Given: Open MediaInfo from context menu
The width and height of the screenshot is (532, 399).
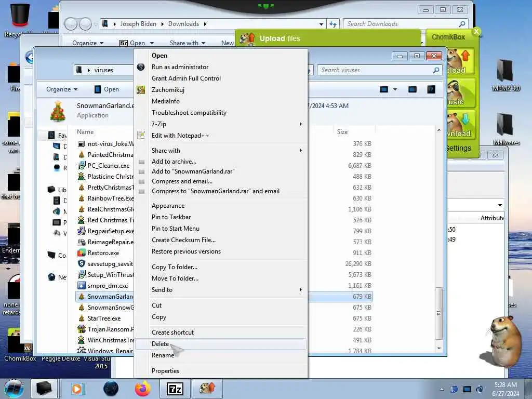Looking at the screenshot, I should click(x=166, y=101).
